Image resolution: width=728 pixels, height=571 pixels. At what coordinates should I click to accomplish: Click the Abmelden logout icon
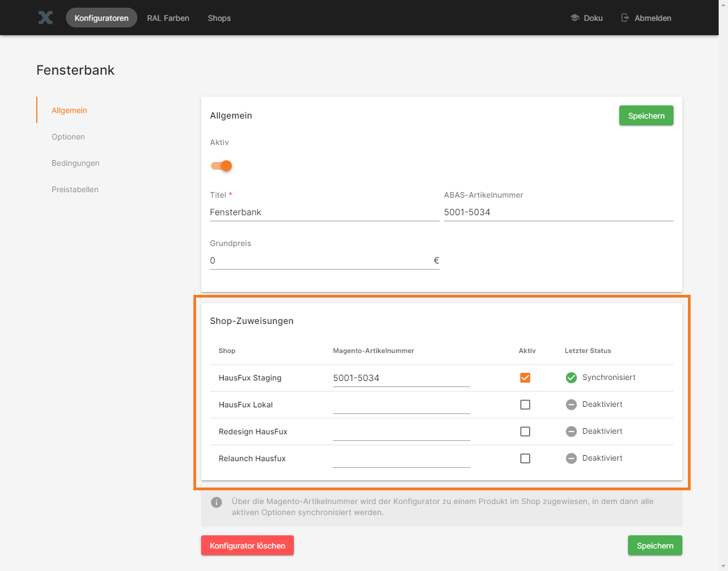coord(625,18)
